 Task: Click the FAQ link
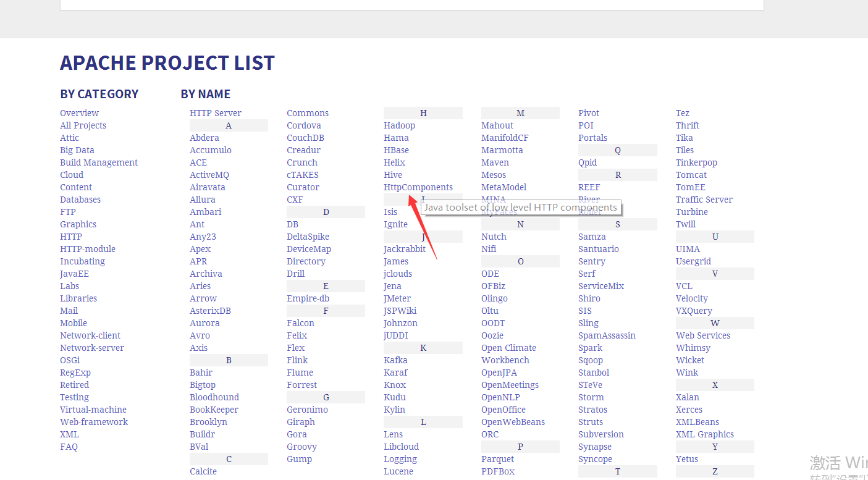[69, 447]
